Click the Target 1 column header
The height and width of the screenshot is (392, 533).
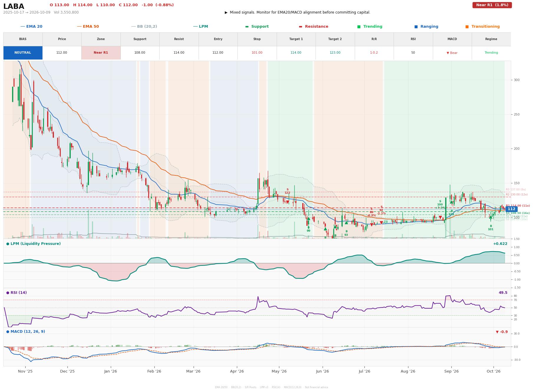click(296, 39)
